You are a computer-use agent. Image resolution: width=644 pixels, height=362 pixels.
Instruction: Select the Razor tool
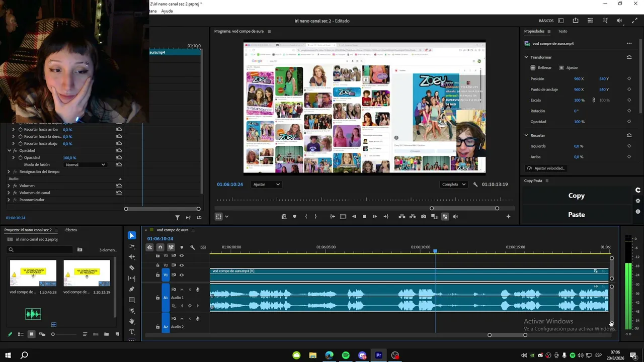coord(132,267)
